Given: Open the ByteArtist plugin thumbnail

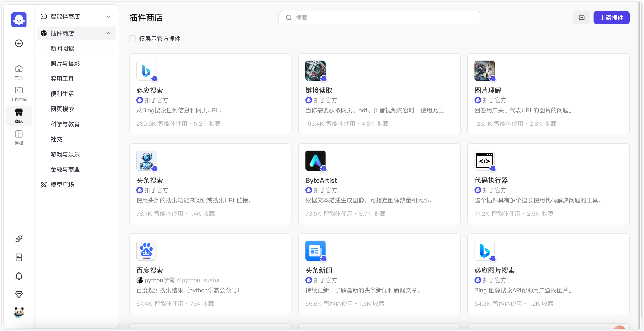Looking at the screenshot, I should click(315, 160).
